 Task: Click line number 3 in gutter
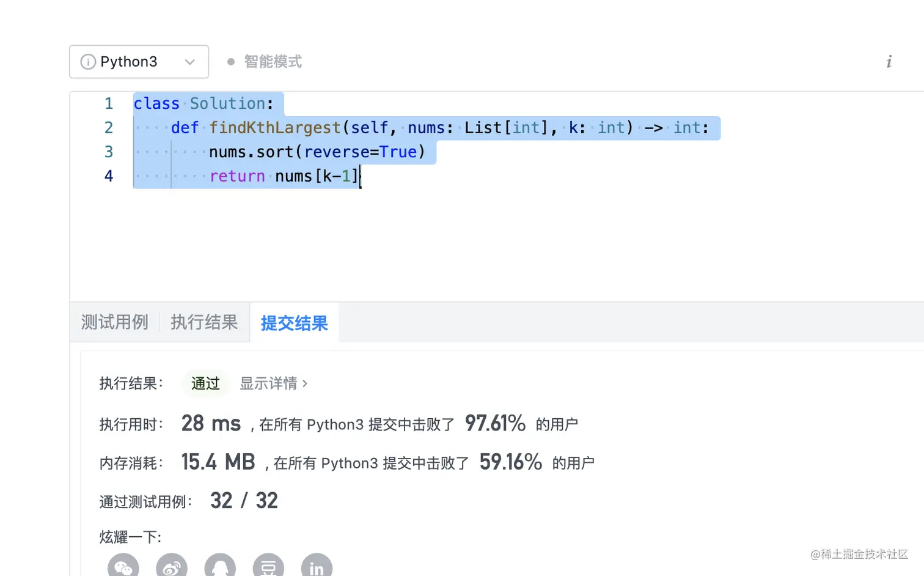[109, 152]
